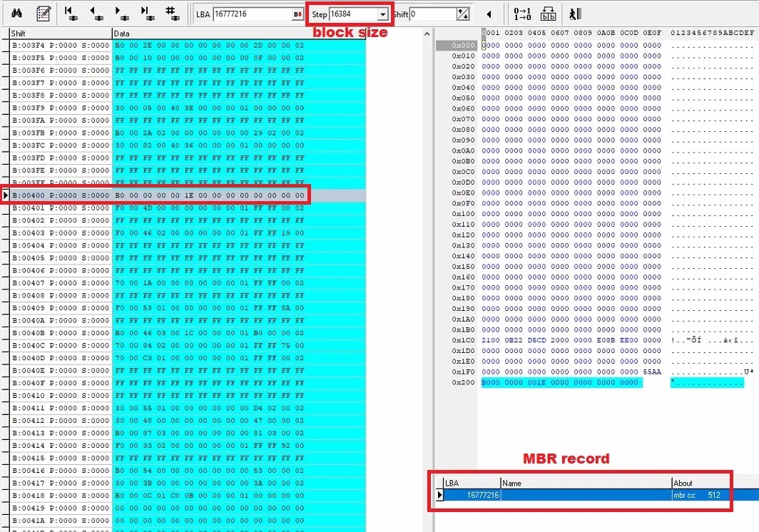Jump to last block navigation icon

pos(147,13)
